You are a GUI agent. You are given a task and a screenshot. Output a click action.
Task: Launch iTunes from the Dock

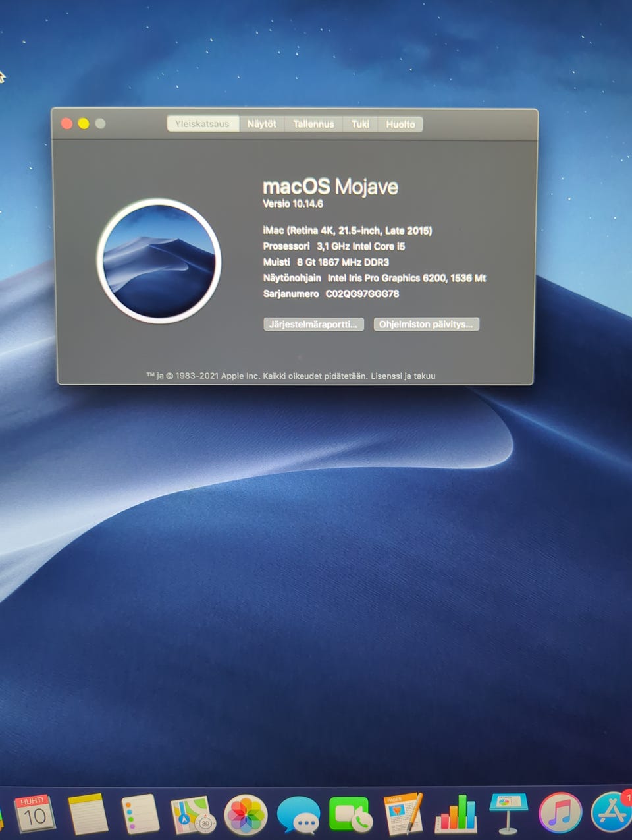point(560,813)
